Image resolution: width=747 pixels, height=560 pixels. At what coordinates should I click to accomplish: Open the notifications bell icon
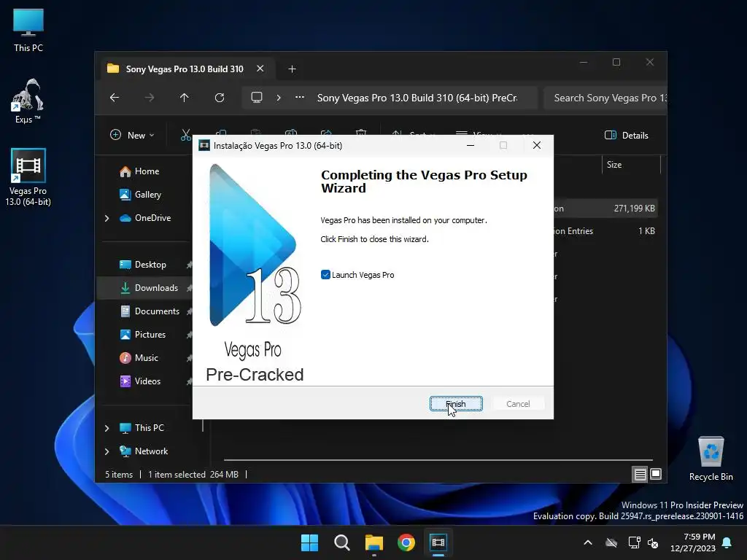[x=727, y=542]
